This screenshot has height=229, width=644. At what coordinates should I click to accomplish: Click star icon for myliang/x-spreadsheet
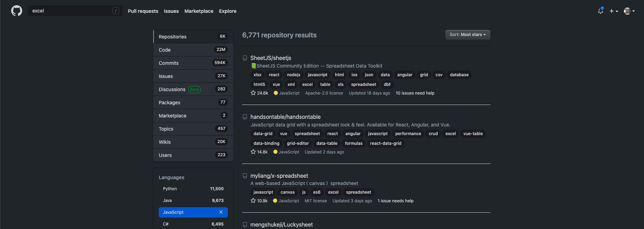tap(253, 200)
